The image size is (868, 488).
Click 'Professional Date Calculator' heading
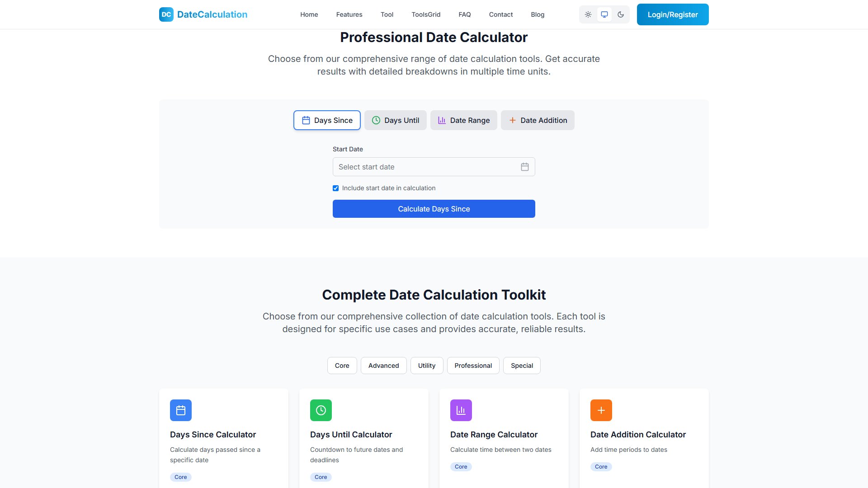tap(434, 37)
